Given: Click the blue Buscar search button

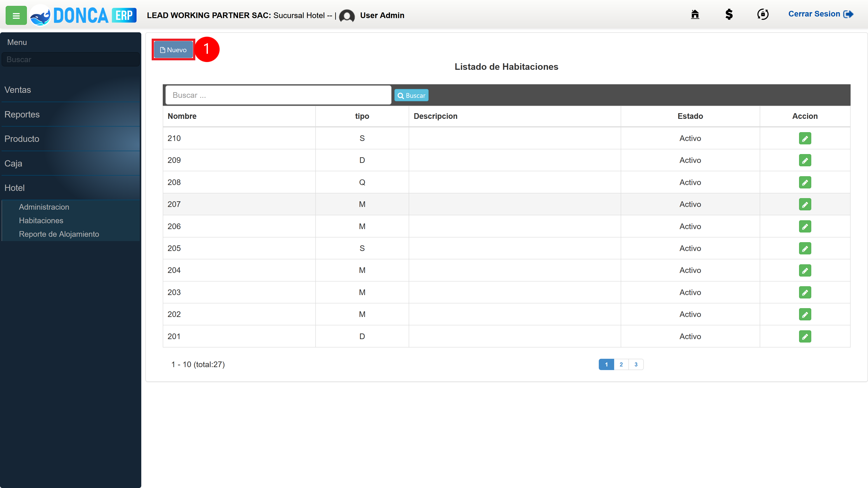Looking at the screenshot, I should pos(411,95).
